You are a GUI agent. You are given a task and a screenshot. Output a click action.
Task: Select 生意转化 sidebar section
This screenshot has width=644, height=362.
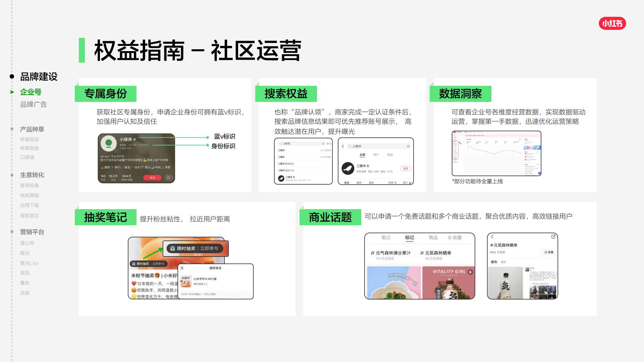pos(32,175)
